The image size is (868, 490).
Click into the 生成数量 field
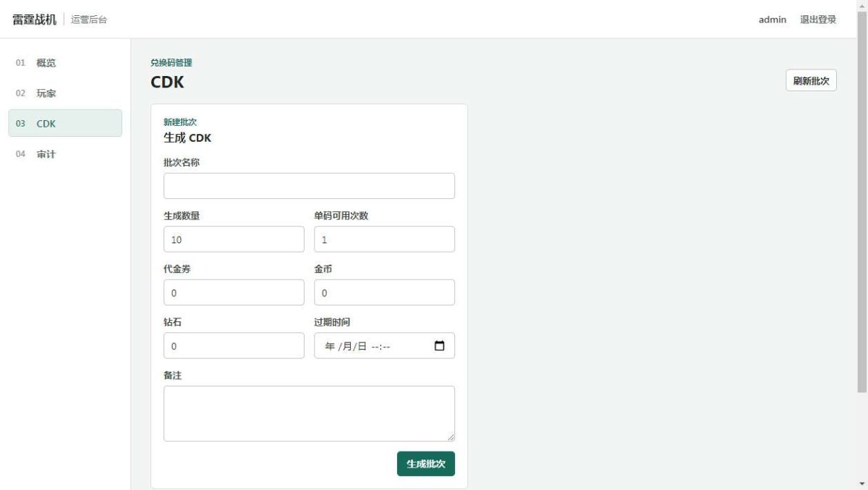(x=234, y=240)
